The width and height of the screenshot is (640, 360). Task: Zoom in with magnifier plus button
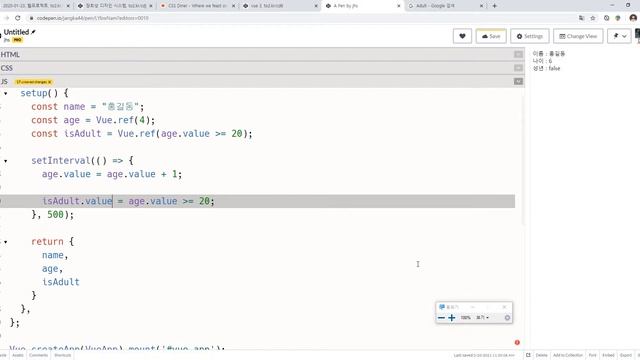451,318
